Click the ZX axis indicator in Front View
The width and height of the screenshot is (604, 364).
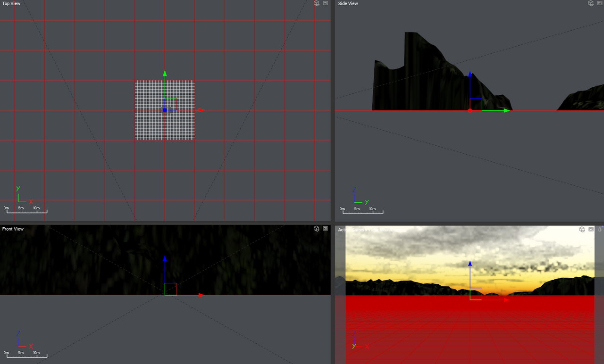tap(25, 339)
